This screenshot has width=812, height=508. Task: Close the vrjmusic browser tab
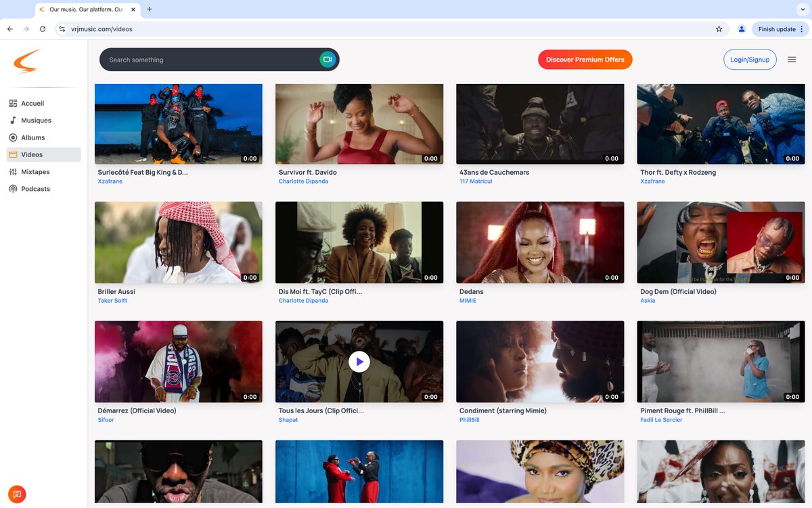point(133,9)
